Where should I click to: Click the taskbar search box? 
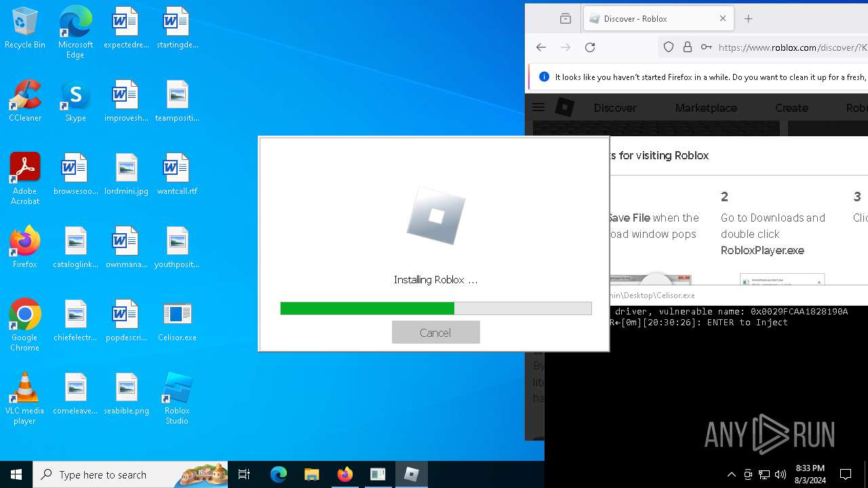click(130, 474)
